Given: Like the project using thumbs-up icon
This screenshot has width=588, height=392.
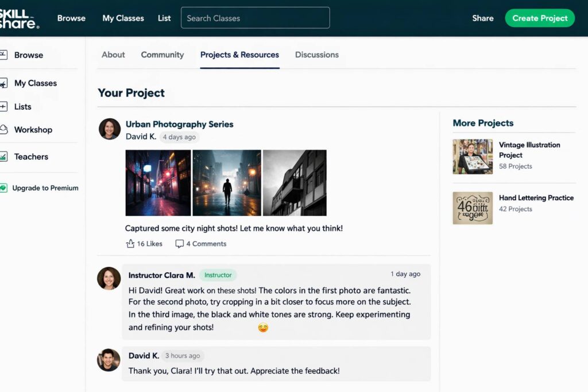Looking at the screenshot, I should [130, 244].
